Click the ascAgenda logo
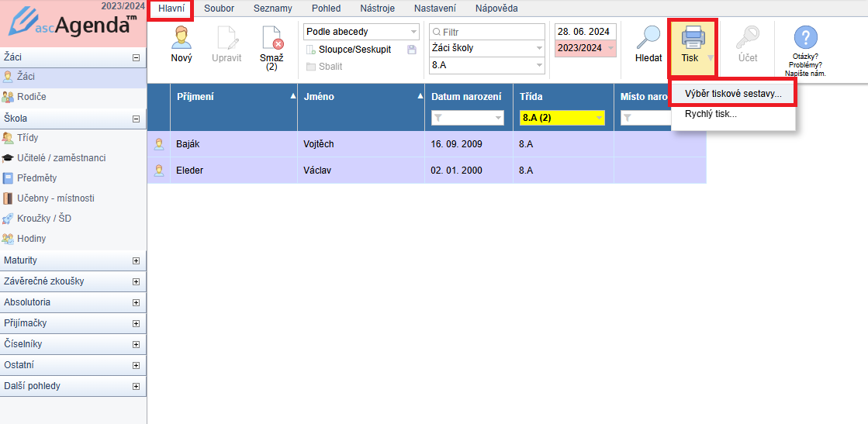 click(73, 24)
